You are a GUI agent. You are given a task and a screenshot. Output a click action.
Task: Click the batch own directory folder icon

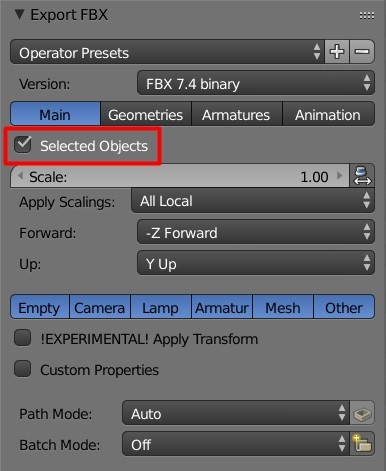(x=362, y=444)
